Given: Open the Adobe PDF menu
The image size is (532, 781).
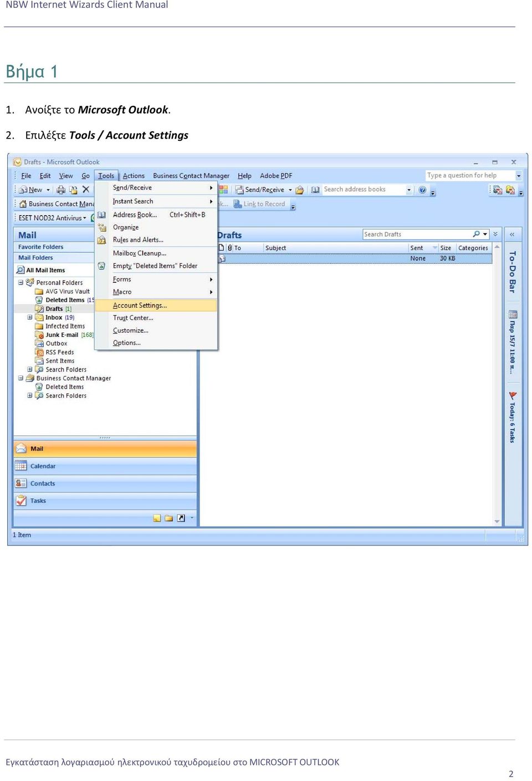Looking at the screenshot, I should pos(276,176).
